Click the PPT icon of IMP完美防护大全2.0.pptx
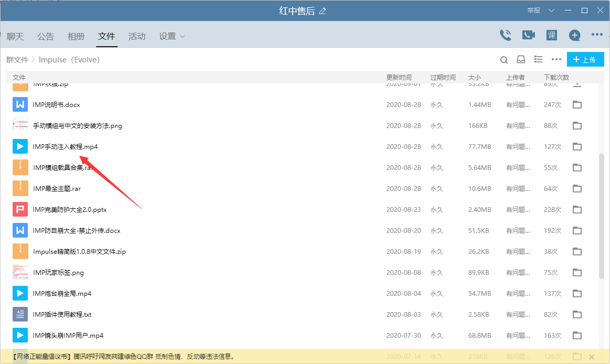Image resolution: width=610 pixels, height=364 pixels. pyautogui.click(x=20, y=210)
